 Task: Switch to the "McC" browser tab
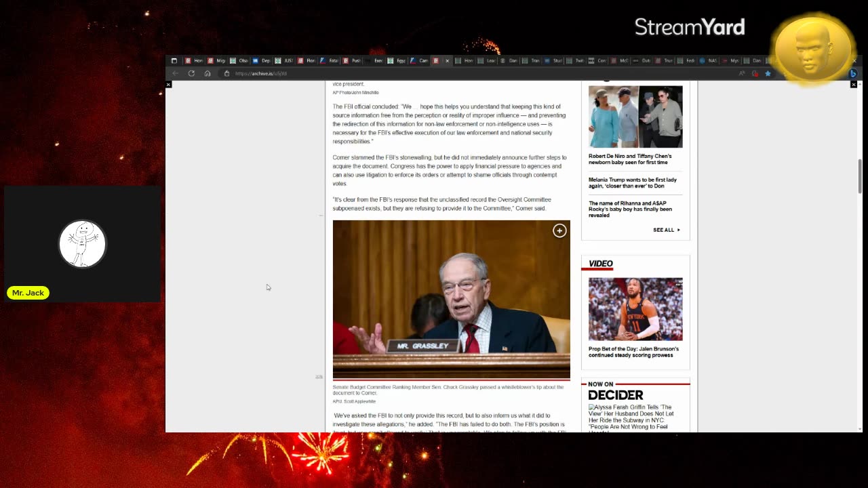click(x=620, y=60)
